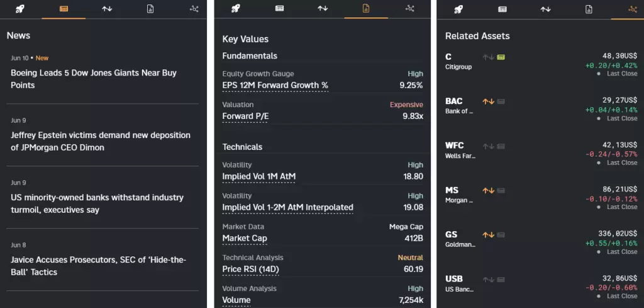The height and width of the screenshot is (308, 644).
Task: Click the Market Cap underlined label
Action: pyautogui.click(x=245, y=238)
